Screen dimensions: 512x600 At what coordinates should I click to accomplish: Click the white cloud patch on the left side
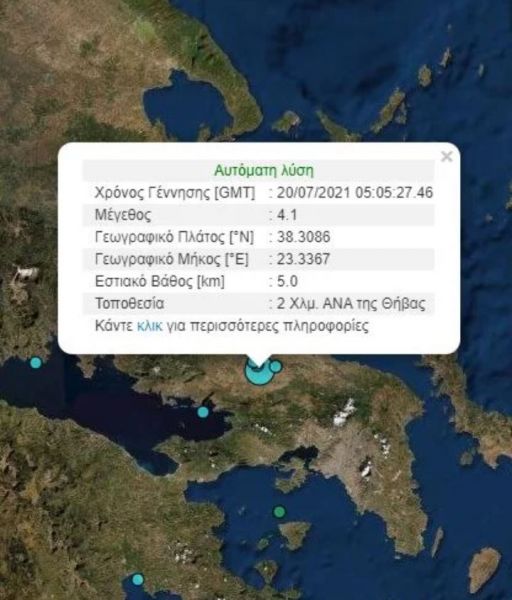coord(25,274)
